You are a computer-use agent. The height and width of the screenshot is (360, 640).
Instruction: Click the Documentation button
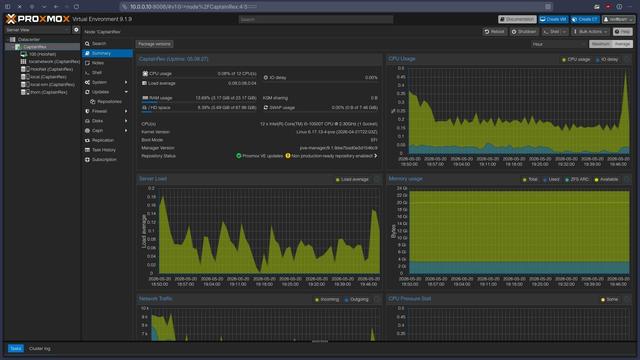(517, 19)
